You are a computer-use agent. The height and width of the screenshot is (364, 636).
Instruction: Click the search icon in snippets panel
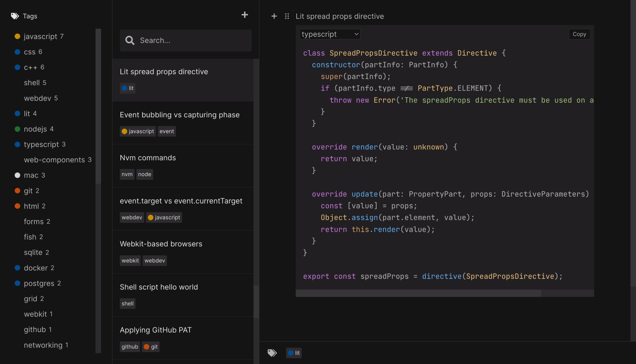click(129, 40)
